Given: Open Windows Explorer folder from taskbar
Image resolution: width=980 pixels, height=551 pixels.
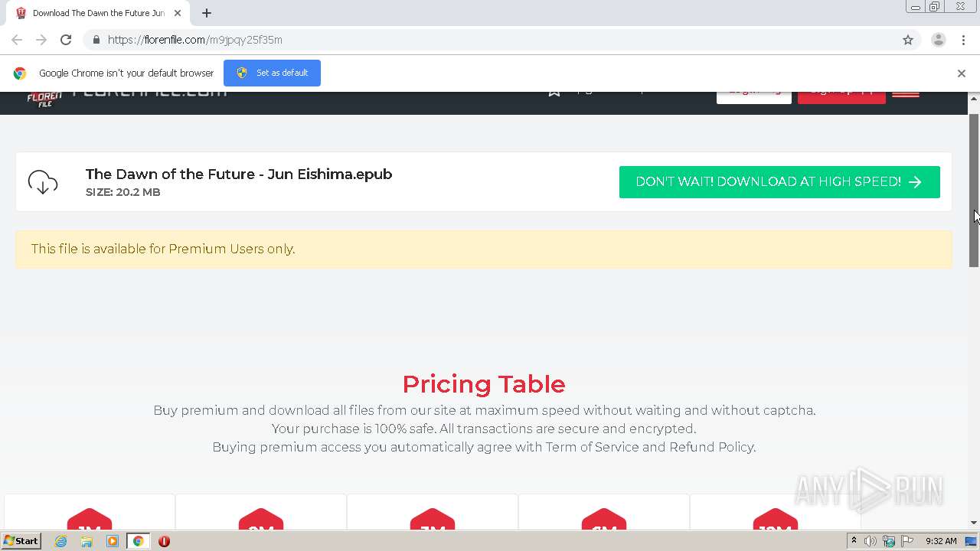Looking at the screenshot, I should pyautogui.click(x=87, y=541).
